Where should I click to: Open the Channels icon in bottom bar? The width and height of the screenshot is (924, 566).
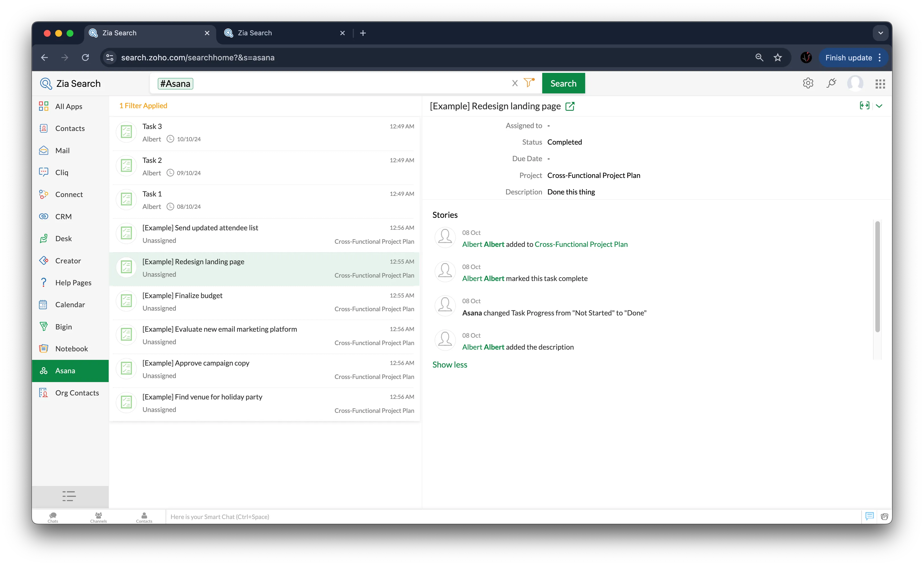pos(98,517)
